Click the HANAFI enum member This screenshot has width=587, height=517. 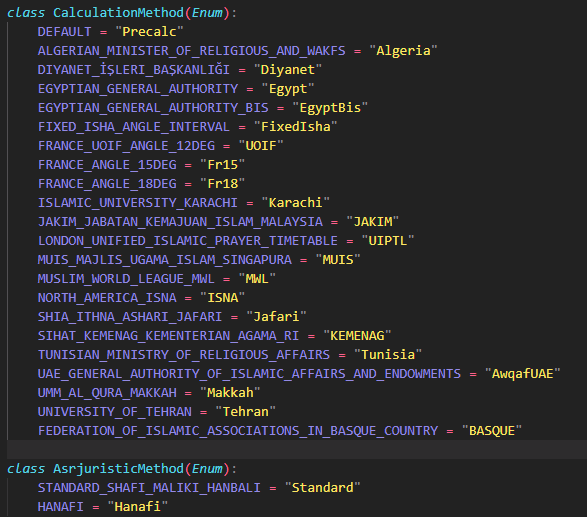tap(61, 507)
